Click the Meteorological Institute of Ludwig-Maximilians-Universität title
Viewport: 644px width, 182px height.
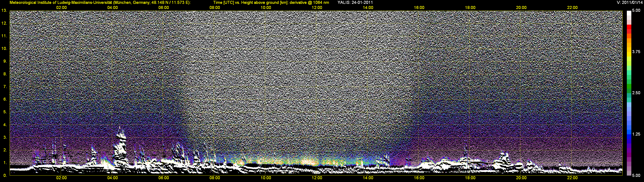click(x=100, y=3)
